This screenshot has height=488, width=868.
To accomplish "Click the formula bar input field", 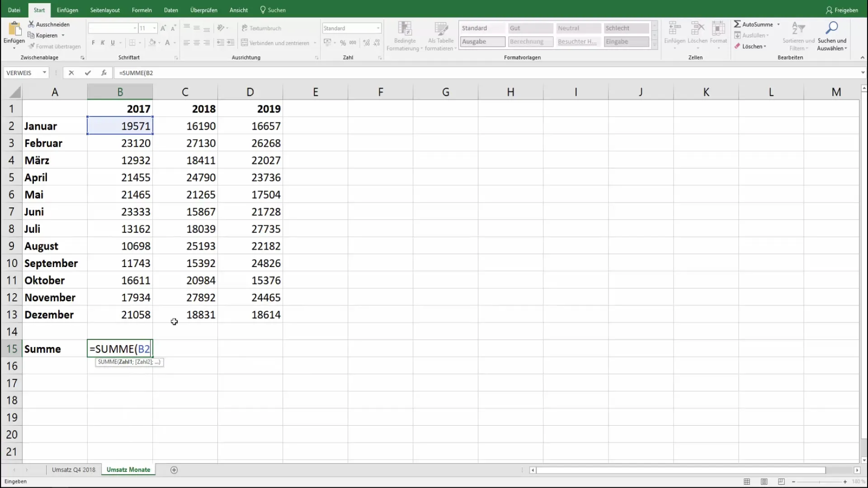I will [487, 73].
